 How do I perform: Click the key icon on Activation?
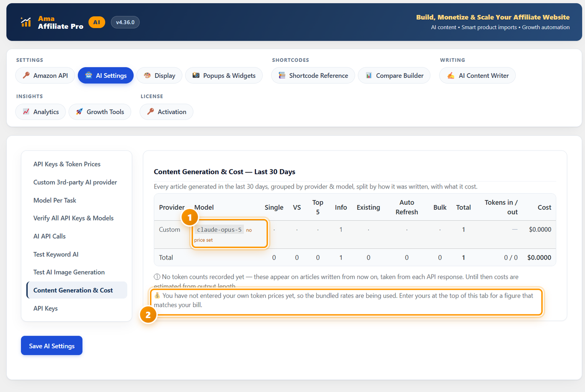[x=150, y=112]
